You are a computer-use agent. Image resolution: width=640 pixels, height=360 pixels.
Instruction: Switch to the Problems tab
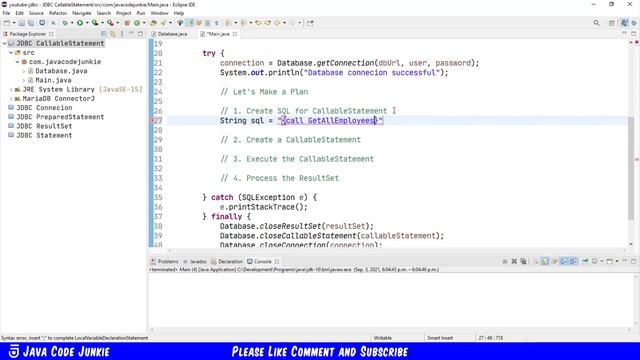[164, 261]
